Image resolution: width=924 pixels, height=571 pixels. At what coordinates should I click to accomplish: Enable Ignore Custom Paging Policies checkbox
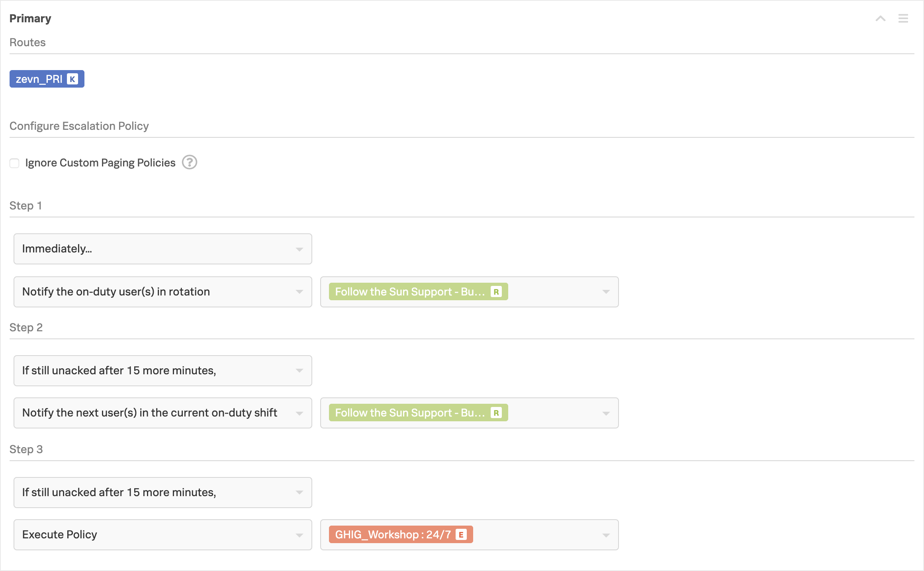(x=15, y=163)
